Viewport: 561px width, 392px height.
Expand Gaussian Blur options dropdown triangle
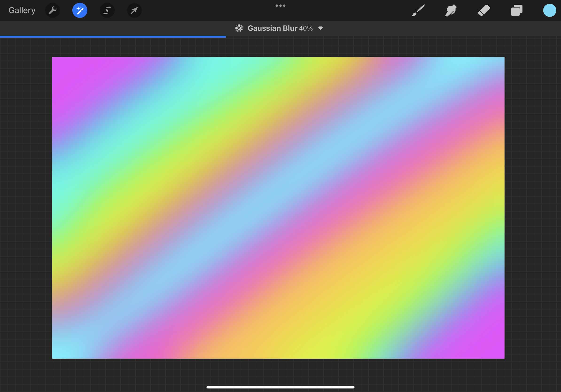tap(321, 28)
